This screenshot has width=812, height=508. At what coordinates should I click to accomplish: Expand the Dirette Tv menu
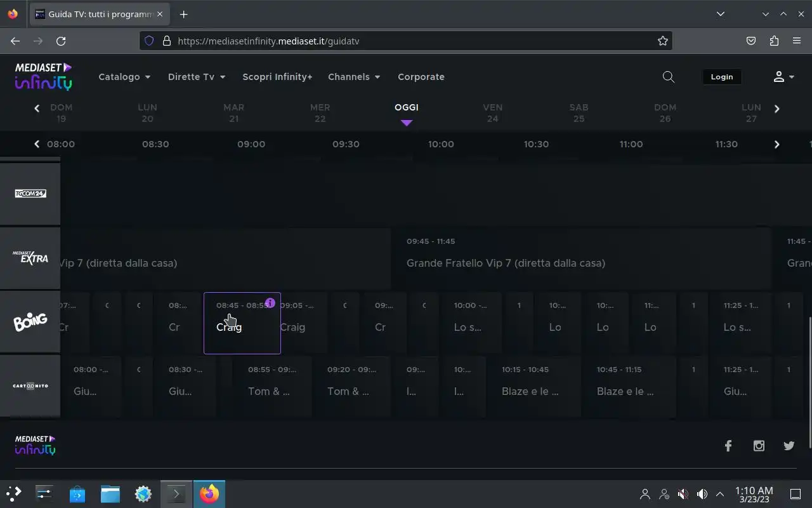pyautogui.click(x=197, y=77)
